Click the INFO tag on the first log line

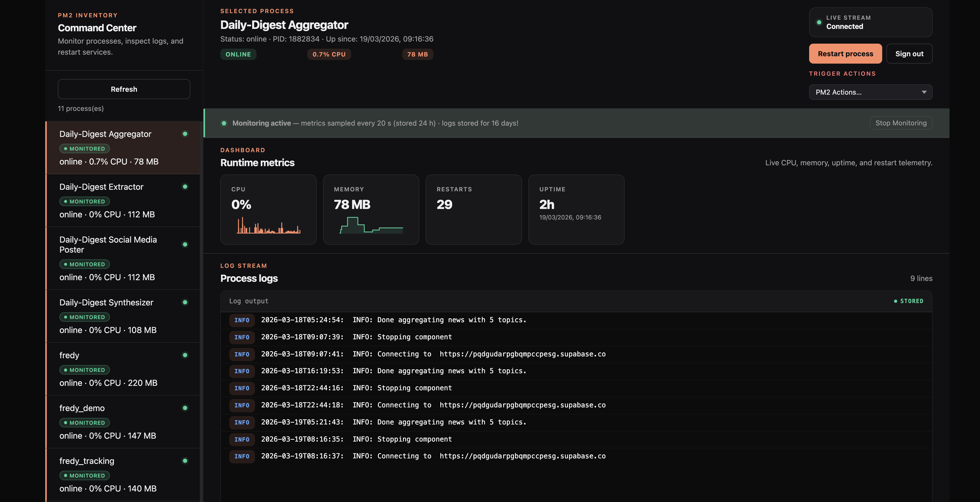242,320
